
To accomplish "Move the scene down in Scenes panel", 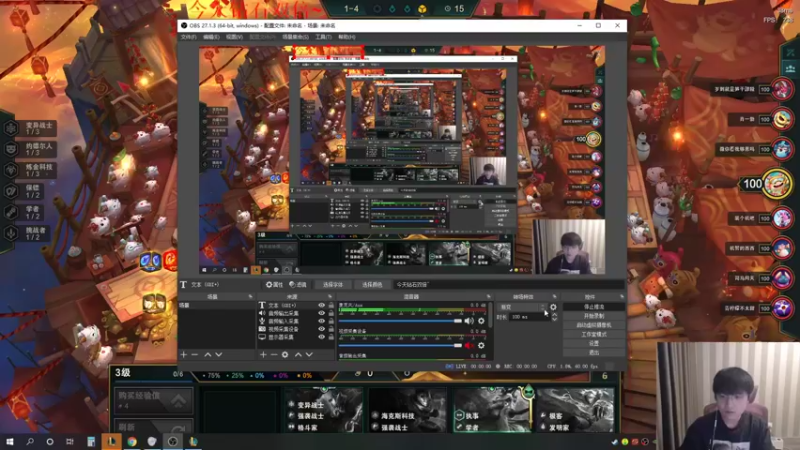I will 219,355.
